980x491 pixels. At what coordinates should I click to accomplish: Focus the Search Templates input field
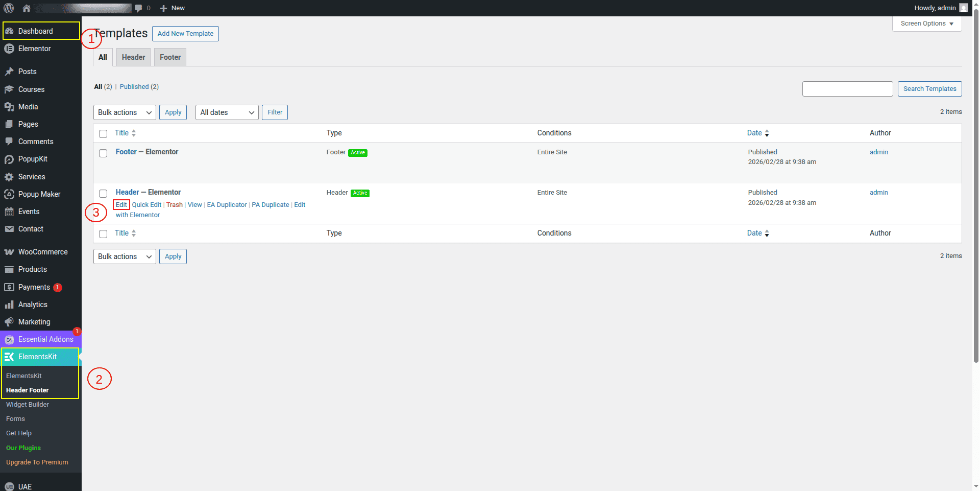[x=847, y=89]
